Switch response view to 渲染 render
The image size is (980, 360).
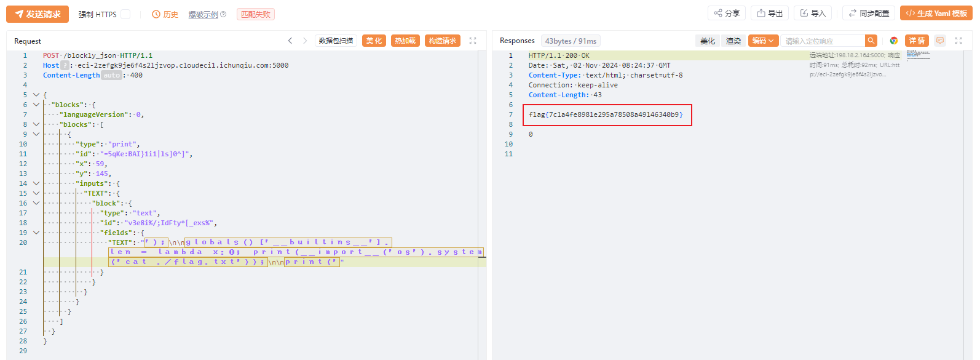733,41
